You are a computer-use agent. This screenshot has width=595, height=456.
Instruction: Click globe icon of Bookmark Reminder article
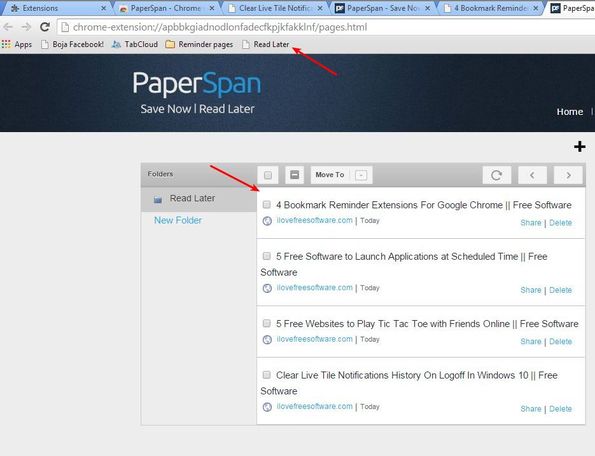pyautogui.click(x=267, y=221)
